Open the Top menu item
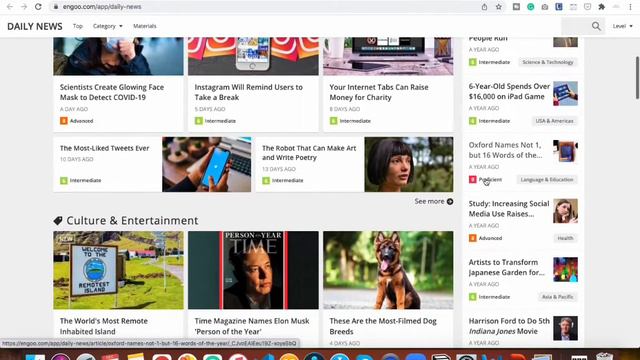Screen dimensions: 640x360 (78, 26)
